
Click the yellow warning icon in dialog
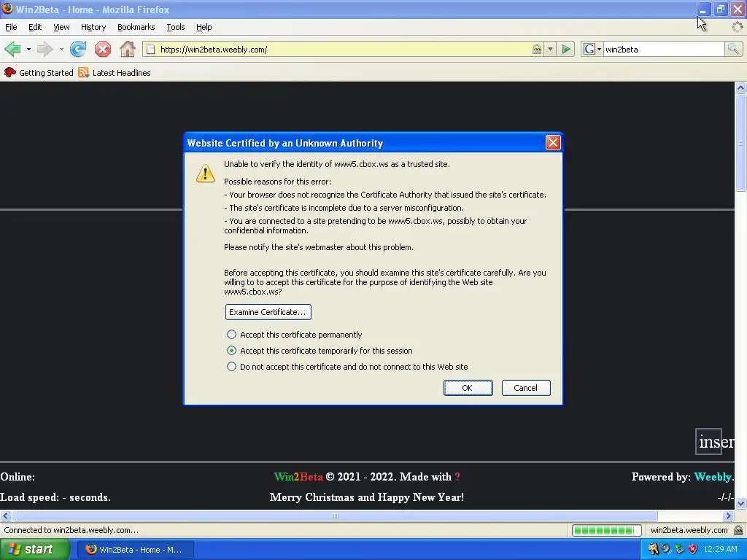pyautogui.click(x=205, y=174)
